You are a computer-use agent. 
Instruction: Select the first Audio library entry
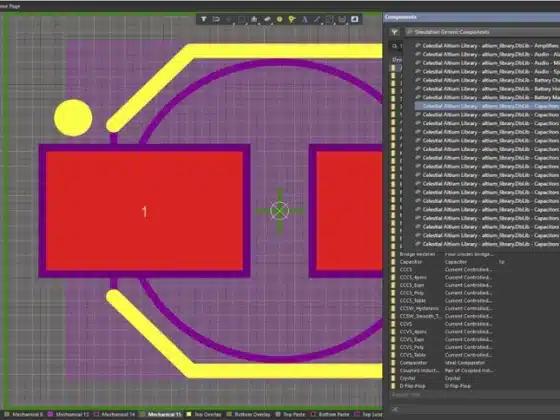click(487, 54)
